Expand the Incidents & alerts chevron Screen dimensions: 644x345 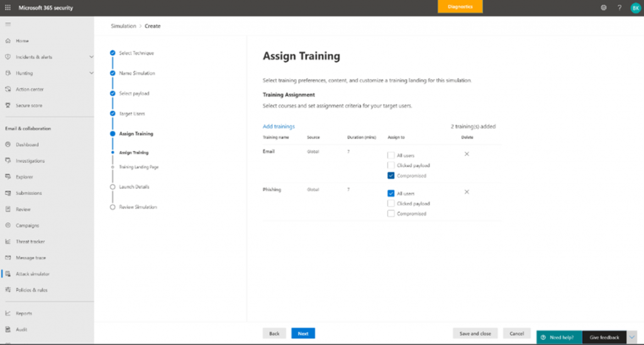point(91,57)
